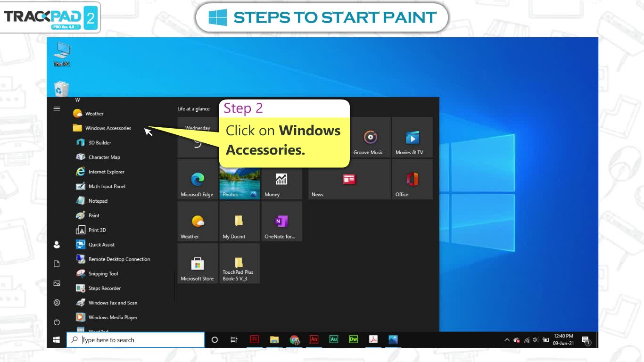Open the volume speaker icon
The height and width of the screenshot is (362, 644).
point(536,340)
